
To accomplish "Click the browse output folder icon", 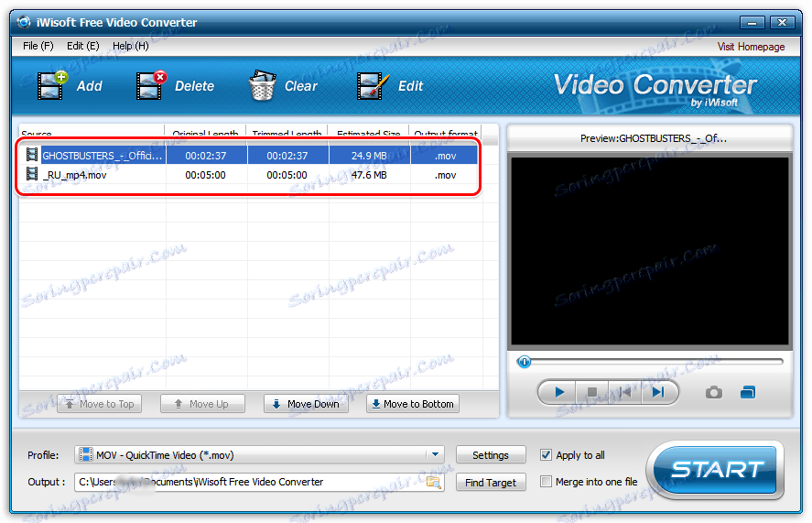I will coord(433,482).
